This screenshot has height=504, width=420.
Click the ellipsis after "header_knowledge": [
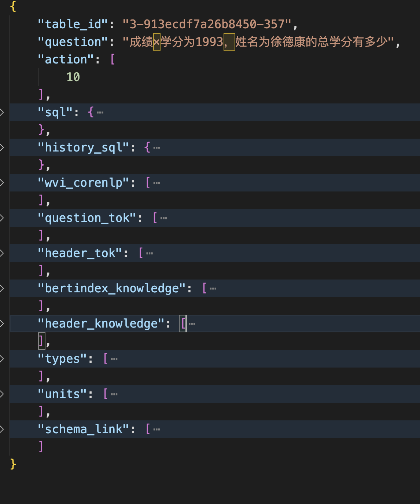[192, 324]
